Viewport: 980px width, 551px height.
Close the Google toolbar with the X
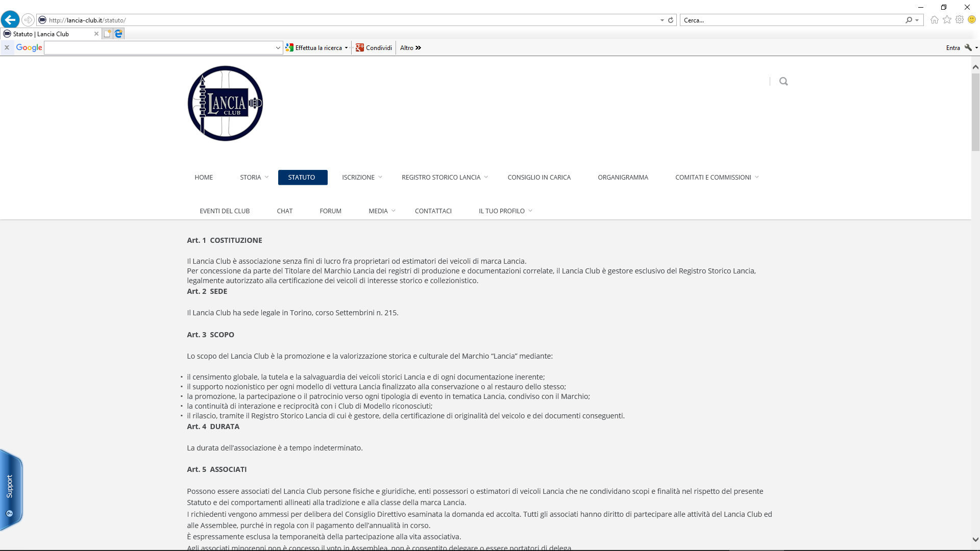click(7, 47)
